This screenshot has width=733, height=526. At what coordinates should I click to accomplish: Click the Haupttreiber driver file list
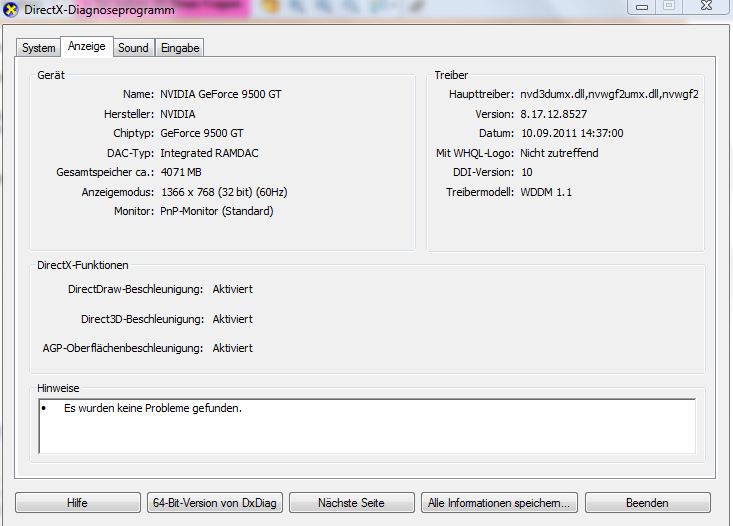point(609,94)
